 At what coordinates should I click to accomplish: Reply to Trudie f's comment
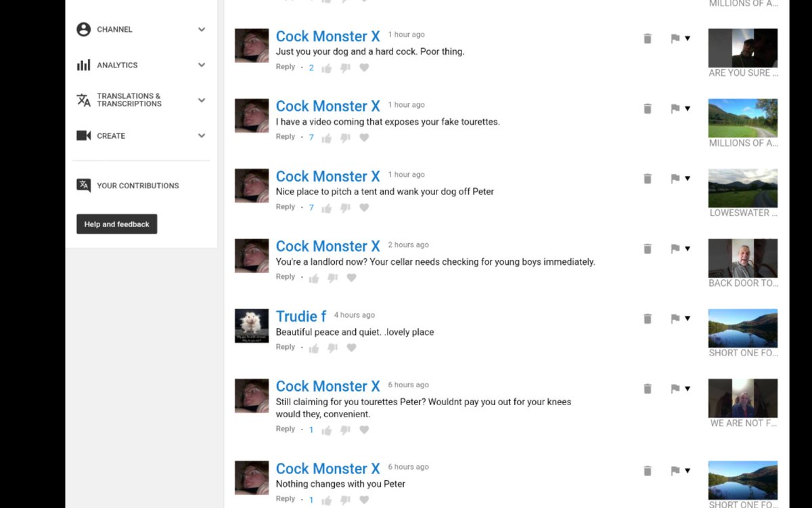coord(286,347)
